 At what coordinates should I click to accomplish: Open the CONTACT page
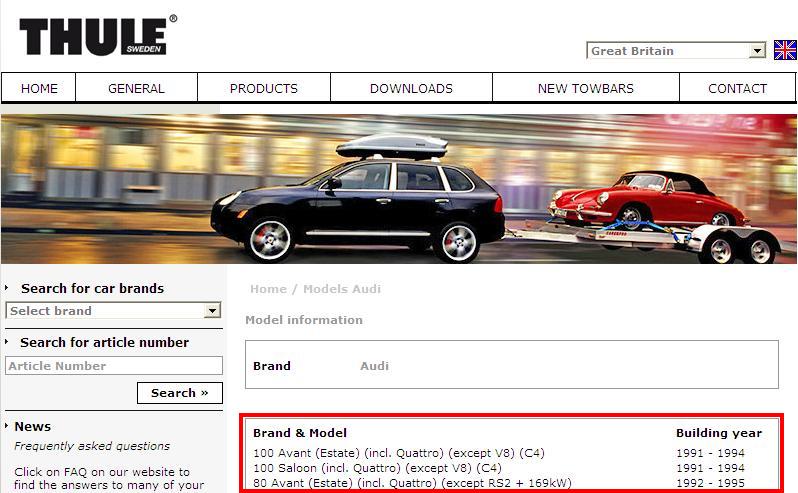click(x=737, y=88)
